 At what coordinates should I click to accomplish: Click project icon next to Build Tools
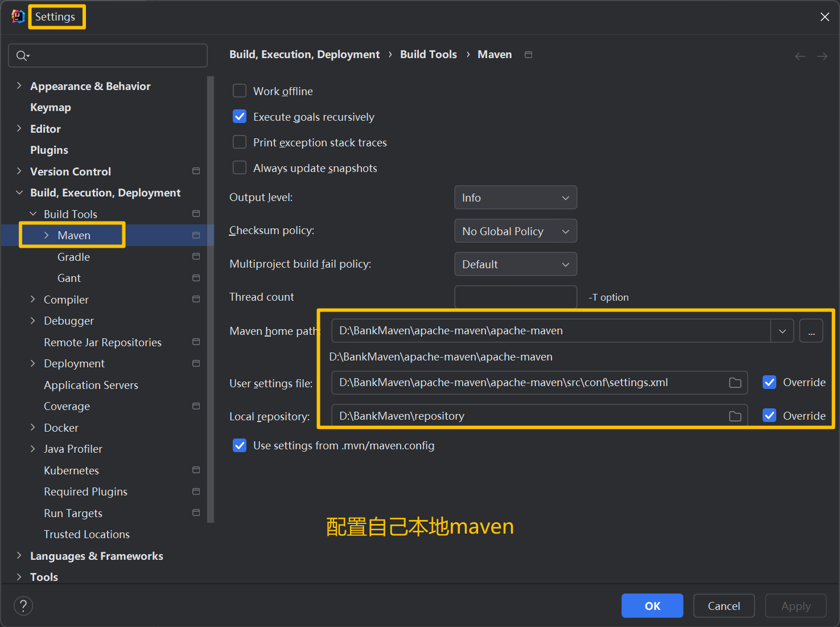coord(196,214)
